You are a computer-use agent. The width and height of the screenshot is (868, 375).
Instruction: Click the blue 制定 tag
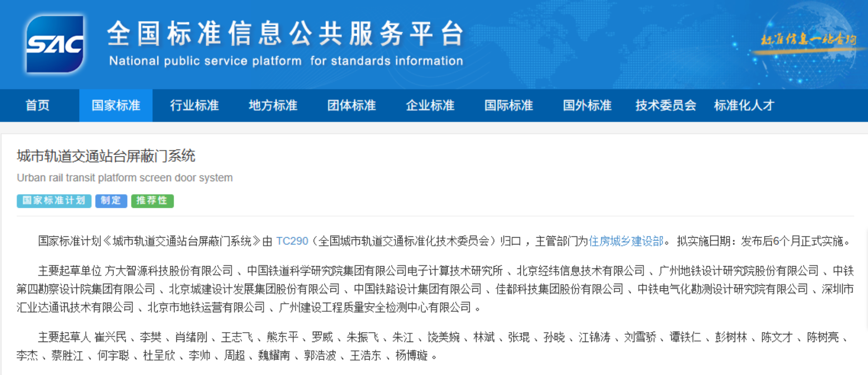(x=111, y=201)
